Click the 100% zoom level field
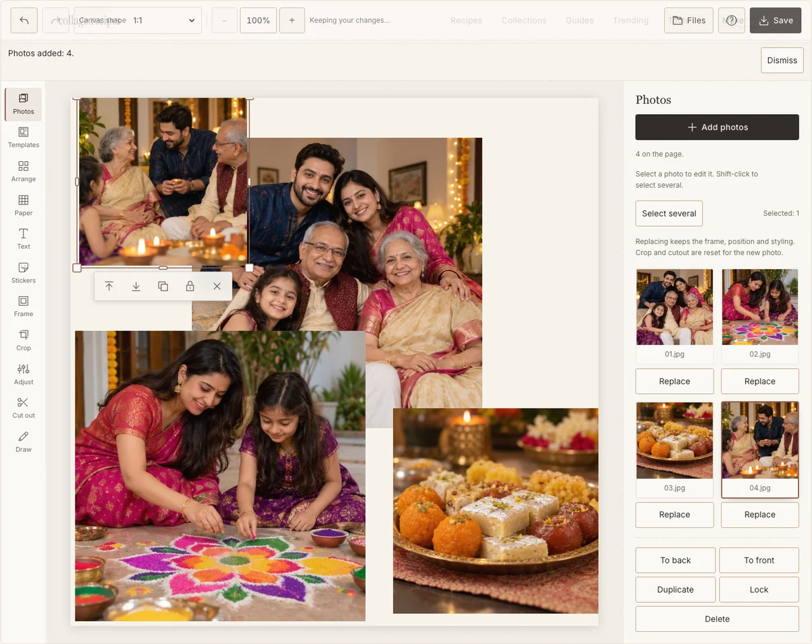Viewport: 812px width, 644px height. tap(258, 20)
